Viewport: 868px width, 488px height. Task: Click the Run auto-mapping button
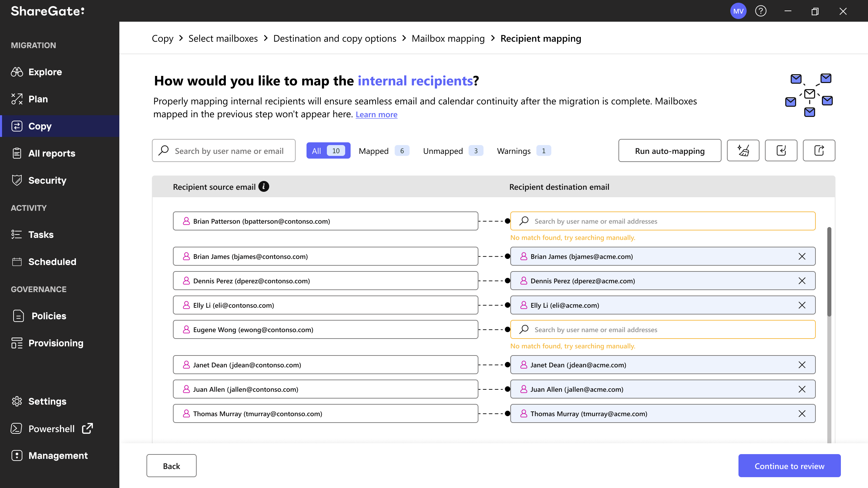(670, 150)
